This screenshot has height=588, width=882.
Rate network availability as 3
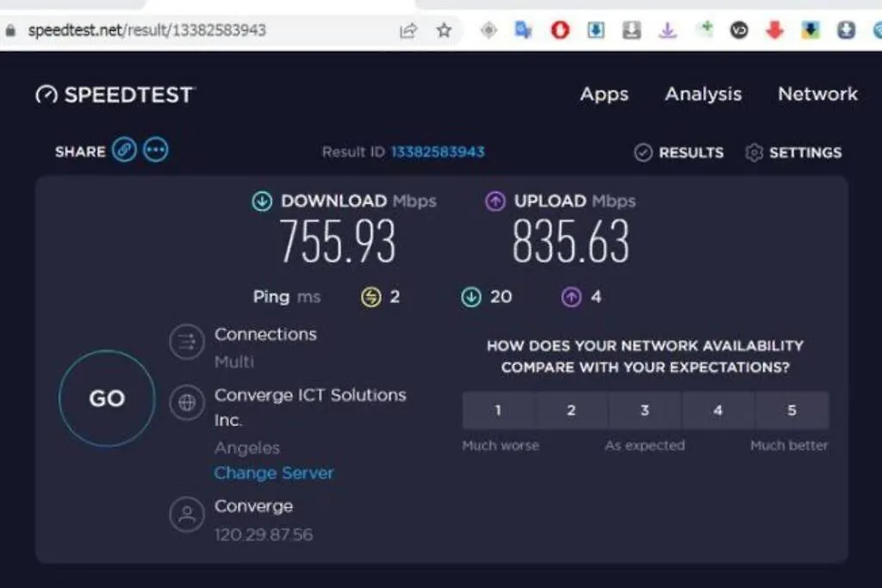645,411
